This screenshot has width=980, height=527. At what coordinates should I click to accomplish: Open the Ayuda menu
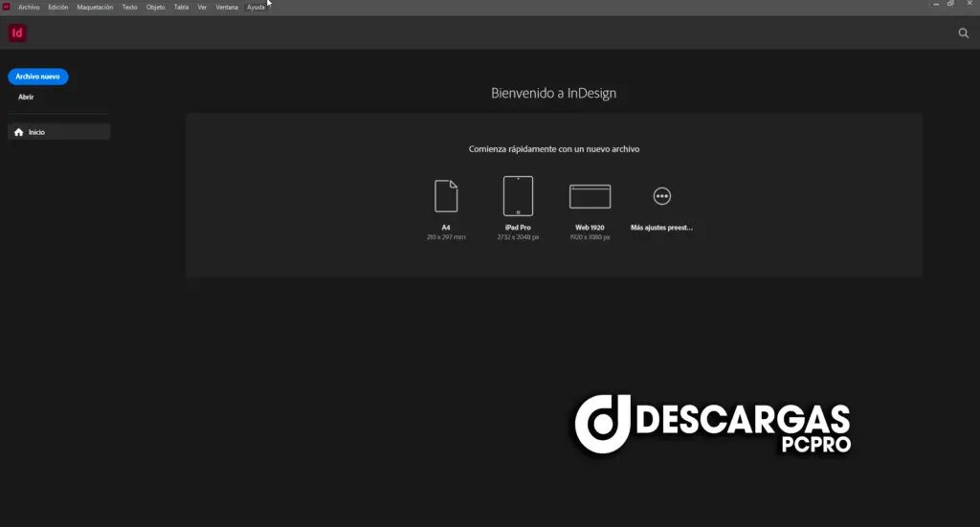point(256,7)
